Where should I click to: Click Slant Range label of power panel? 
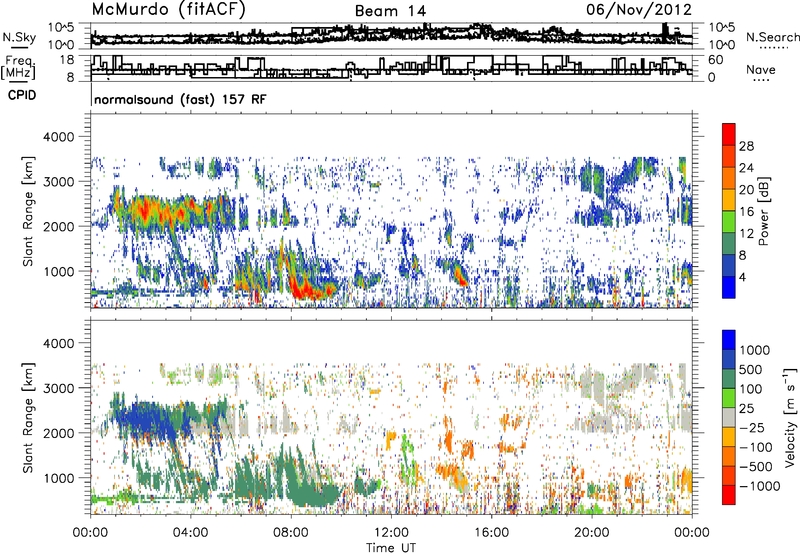coord(28,211)
